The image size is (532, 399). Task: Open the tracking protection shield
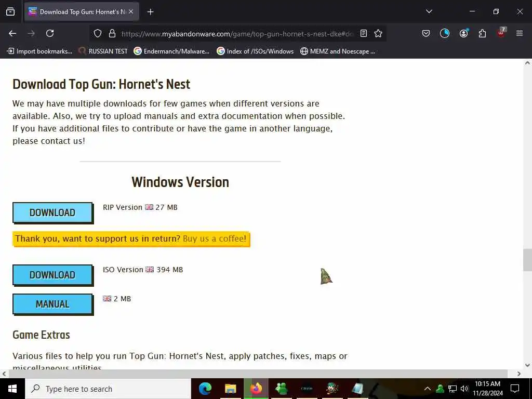[x=98, y=33]
